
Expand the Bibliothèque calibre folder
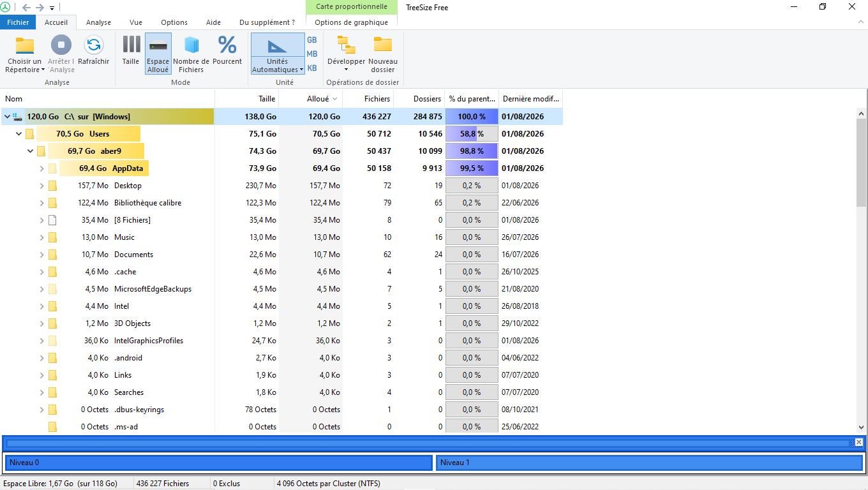pyautogui.click(x=41, y=203)
